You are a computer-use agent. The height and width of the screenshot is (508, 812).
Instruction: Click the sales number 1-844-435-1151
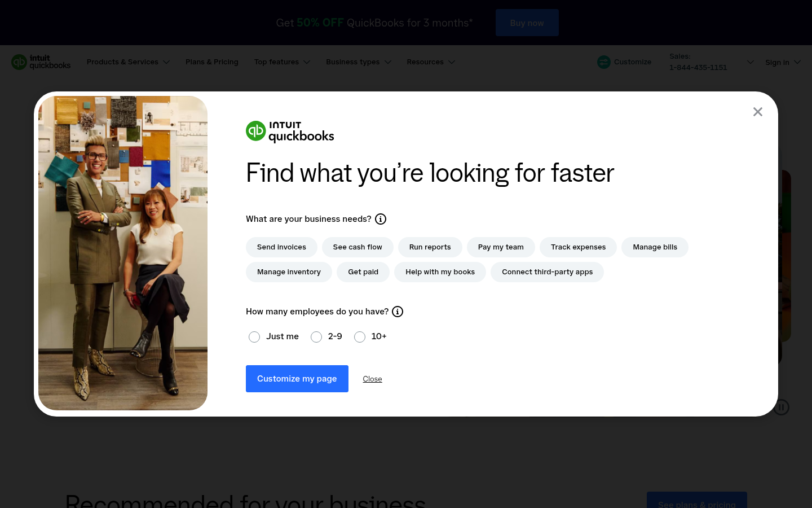(698, 68)
